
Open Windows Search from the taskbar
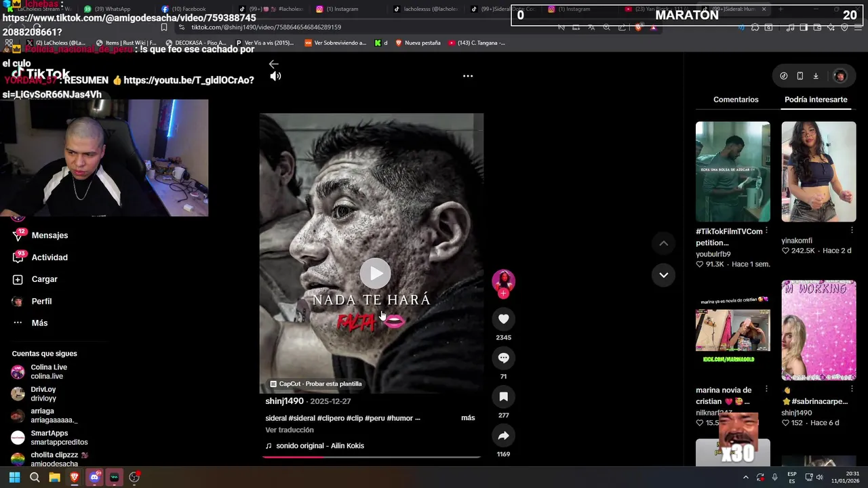tap(35, 477)
